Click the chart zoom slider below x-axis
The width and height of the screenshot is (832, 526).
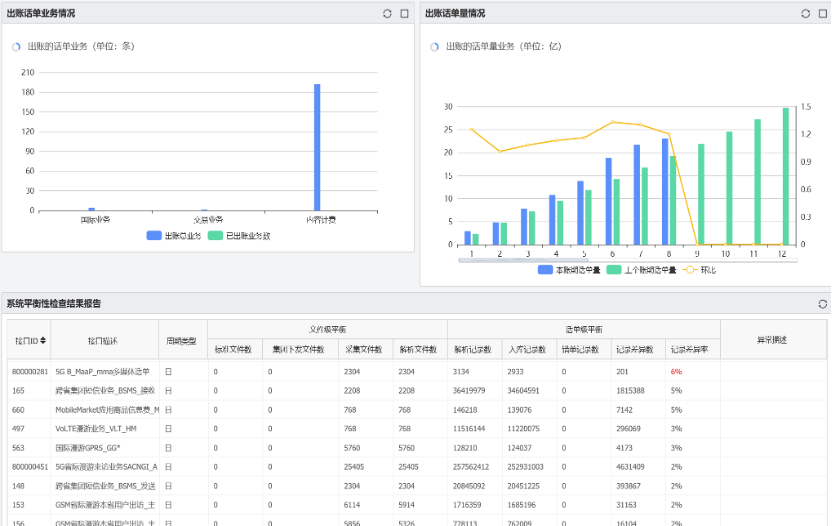point(628,261)
